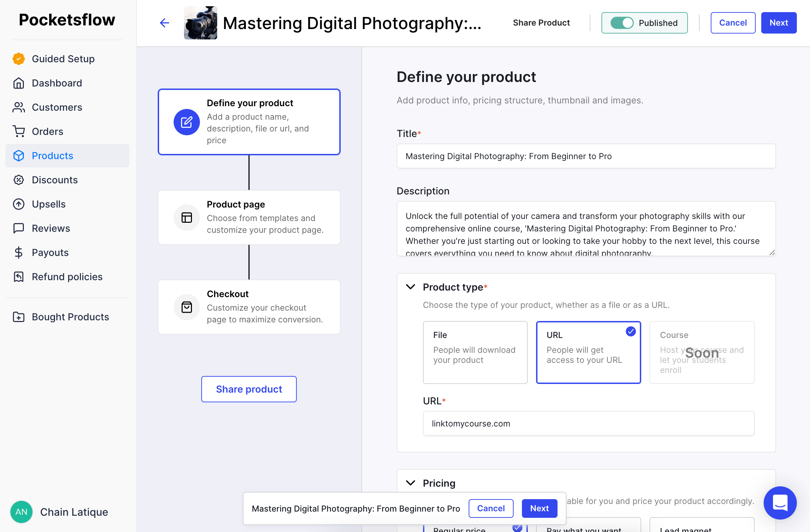Image resolution: width=810 pixels, height=532 pixels.
Task: Click the Payouts dollar icon
Action: pyautogui.click(x=19, y=253)
